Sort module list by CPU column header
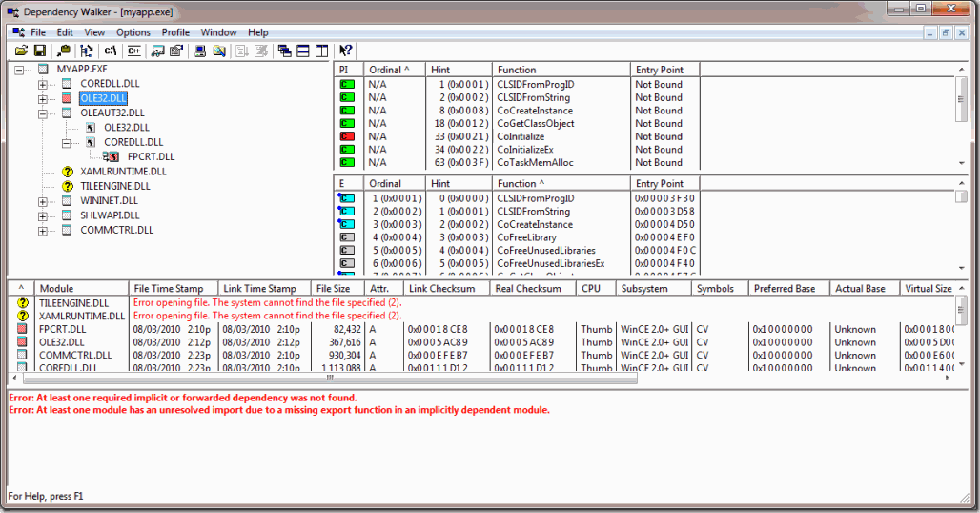Screen dimensions: 980x513 click(596, 288)
